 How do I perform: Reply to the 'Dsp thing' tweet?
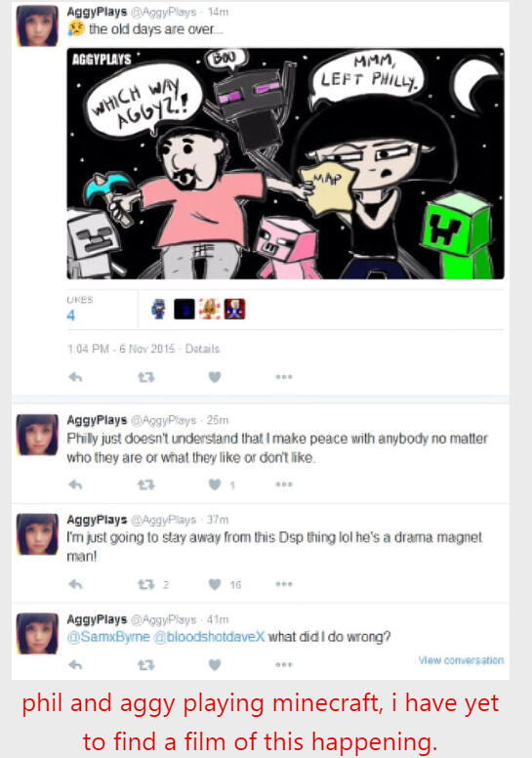[x=75, y=584]
